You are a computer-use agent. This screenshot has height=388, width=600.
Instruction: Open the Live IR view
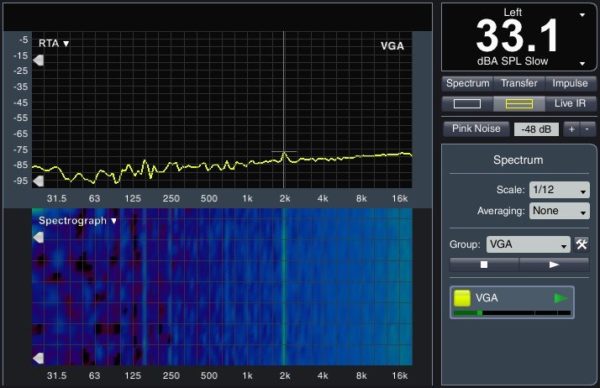pos(570,104)
